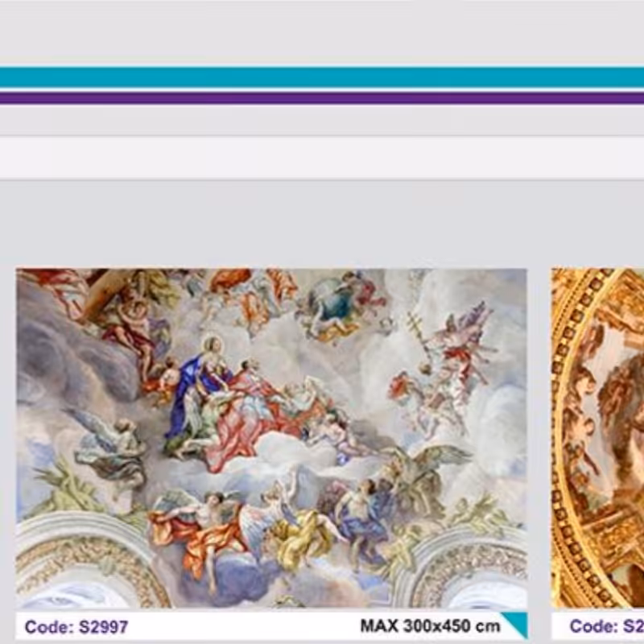Click the teal horizontal header bar
This screenshot has height=644, width=644.
tap(322, 77)
